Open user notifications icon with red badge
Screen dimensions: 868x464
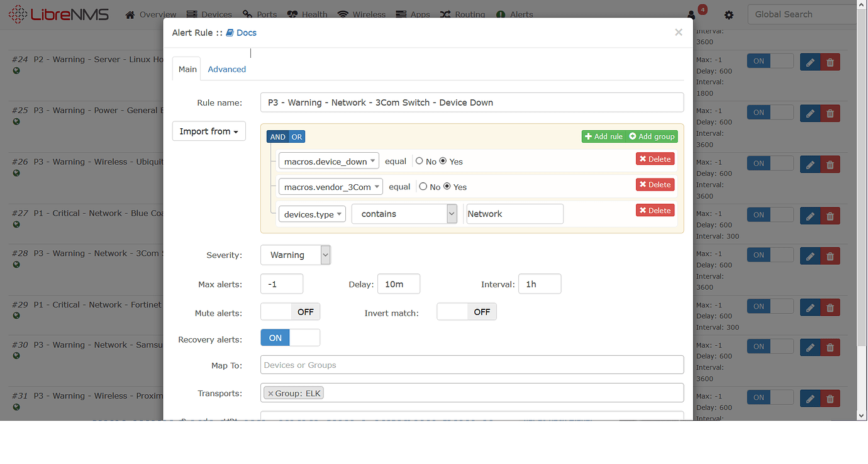pos(693,14)
